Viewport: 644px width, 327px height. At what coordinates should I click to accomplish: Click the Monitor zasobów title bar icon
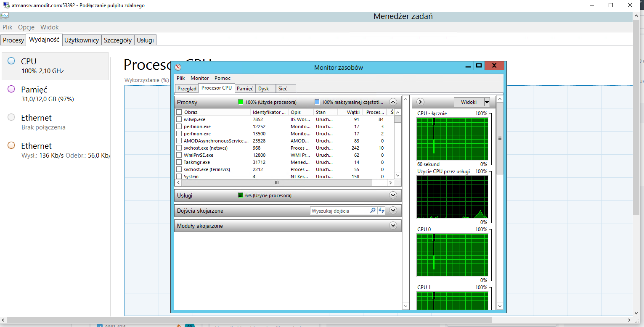point(178,67)
